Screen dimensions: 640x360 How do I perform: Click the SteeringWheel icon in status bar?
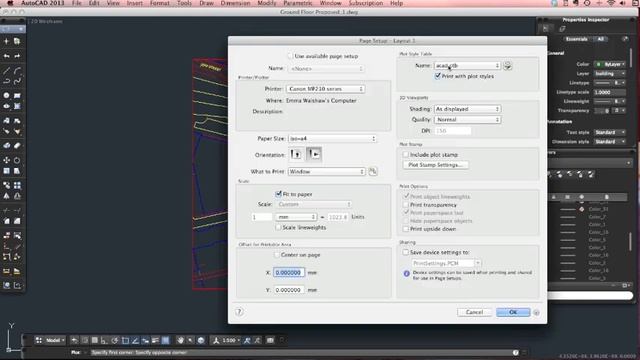(201, 340)
